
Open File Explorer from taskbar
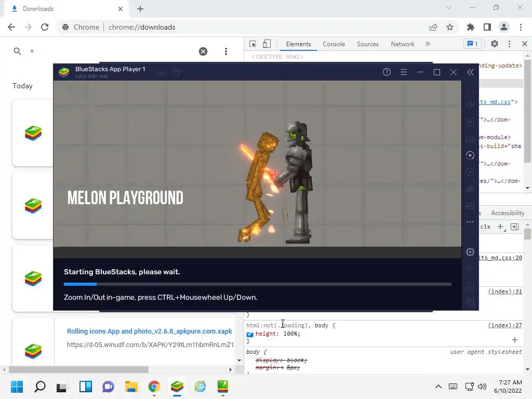131,387
